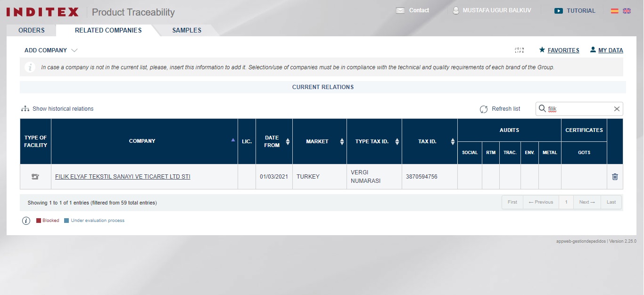Click the First pagination button
This screenshot has height=295, width=644.
(x=512, y=202)
